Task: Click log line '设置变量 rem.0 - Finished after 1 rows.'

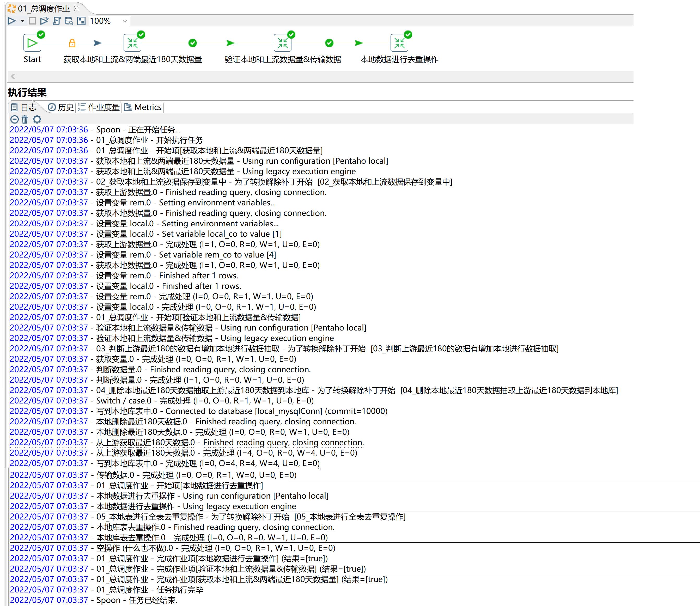Action: coord(124,276)
